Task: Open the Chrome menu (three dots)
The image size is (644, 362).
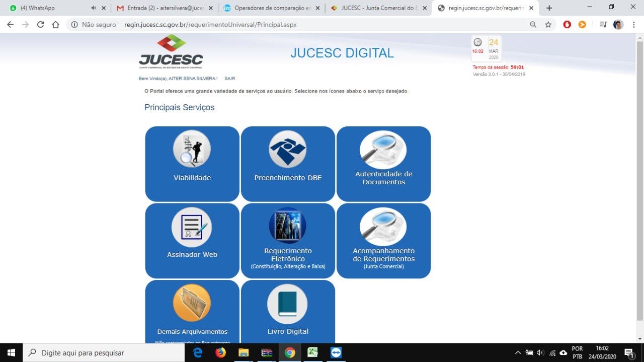Action: (633, 24)
